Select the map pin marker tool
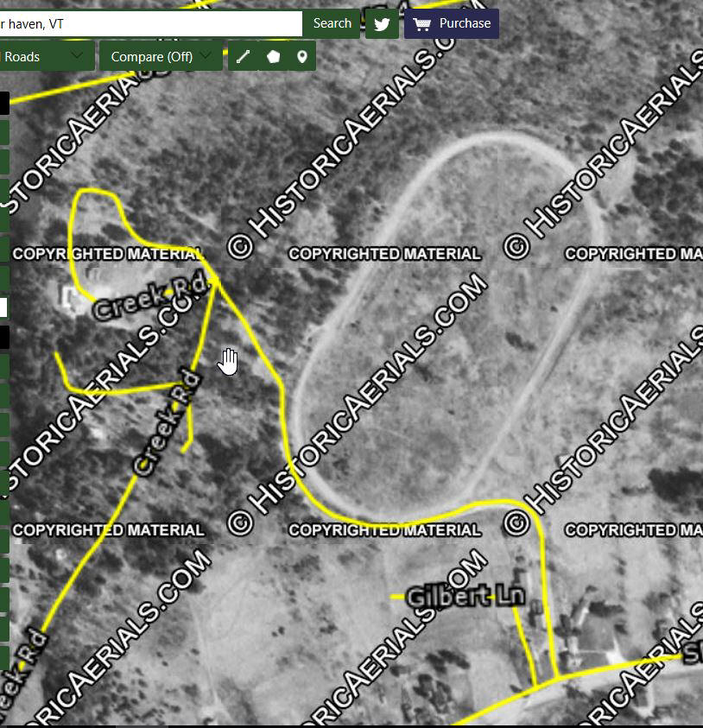703x728 pixels. pos(301,57)
